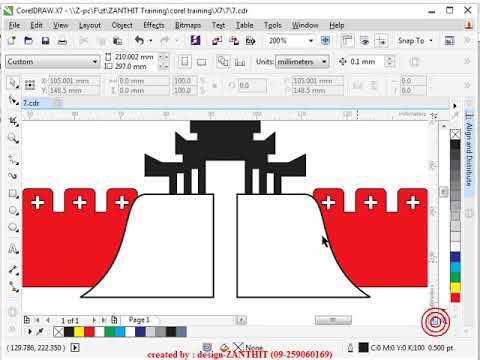Create a new document with the New icon

pos(12,41)
